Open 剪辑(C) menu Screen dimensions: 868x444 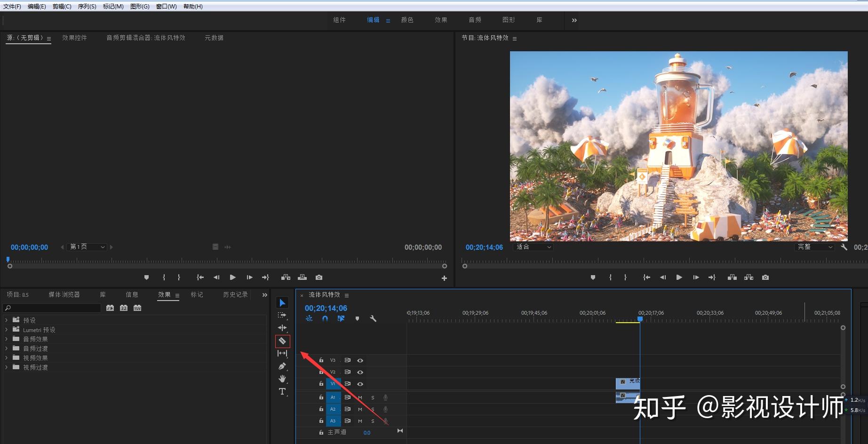(x=62, y=7)
